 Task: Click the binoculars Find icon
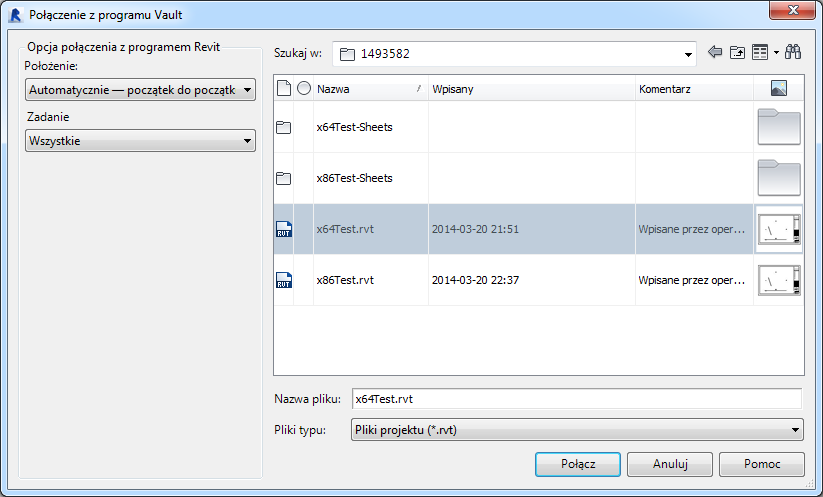[x=793, y=52]
